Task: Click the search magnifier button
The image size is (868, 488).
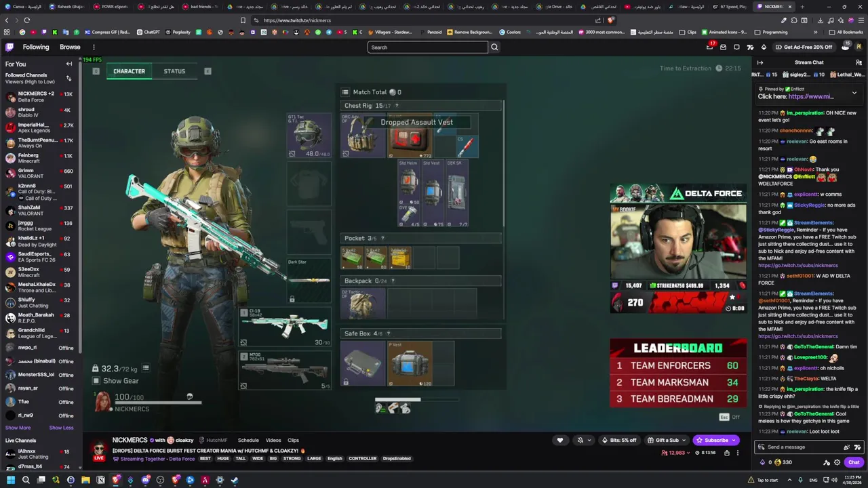Action: [x=494, y=47]
